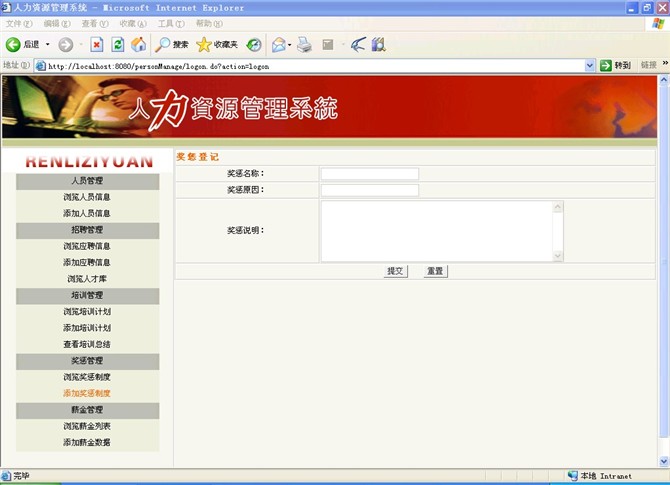Open 添加薪金数据 sidebar link
Viewport: 670px width, 485px height.
pyautogui.click(x=87, y=442)
